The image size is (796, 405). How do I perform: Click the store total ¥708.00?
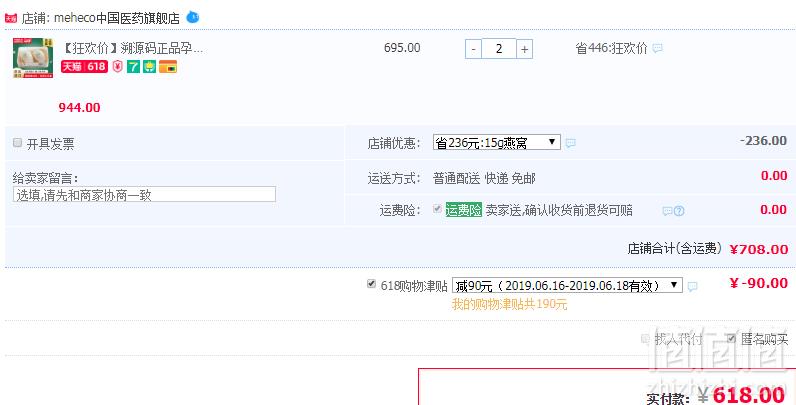pyautogui.click(x=759, y=249)
